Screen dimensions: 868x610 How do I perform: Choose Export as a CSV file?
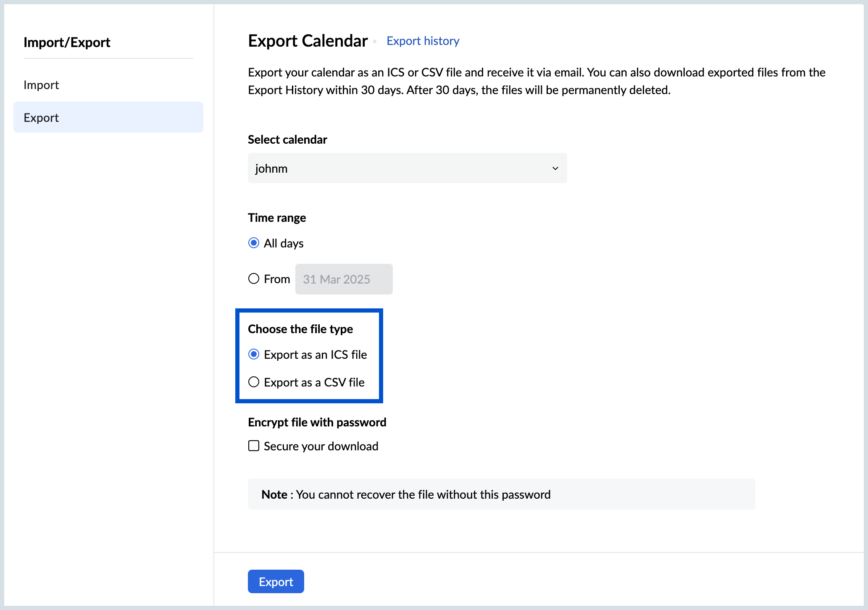[254, 382]
